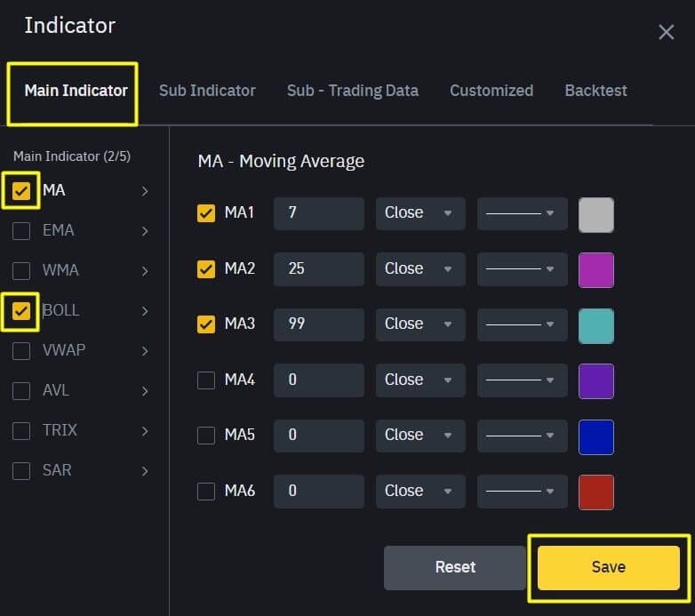Image resolution: width=695 pixels, height=616 pixels.
Task: Go to the Backtest tab
Action: [x=595, y=91]
